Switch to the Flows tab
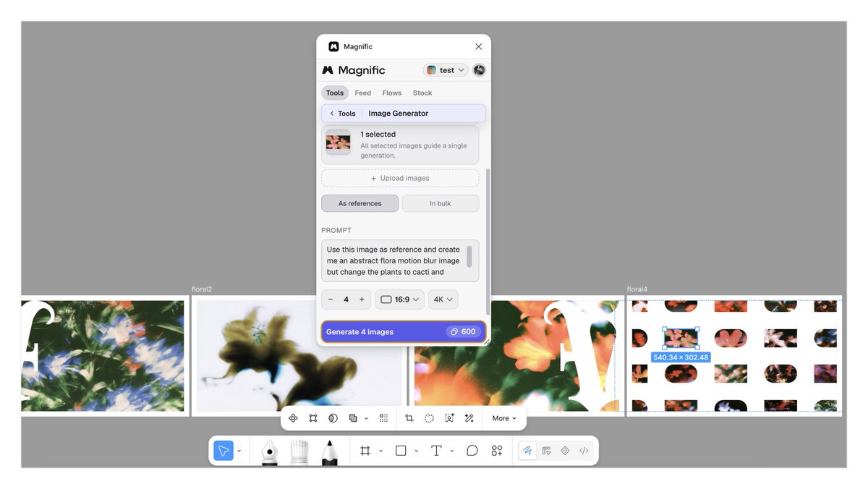Screen dimensions: 868x489 [x=392, y=93]
